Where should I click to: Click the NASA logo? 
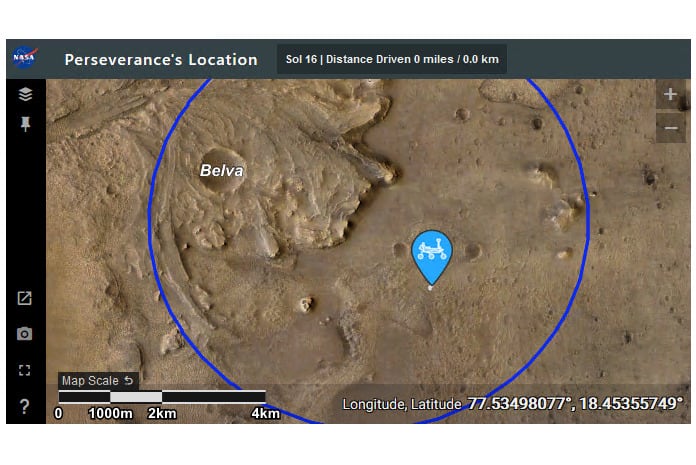pos(25,58)
